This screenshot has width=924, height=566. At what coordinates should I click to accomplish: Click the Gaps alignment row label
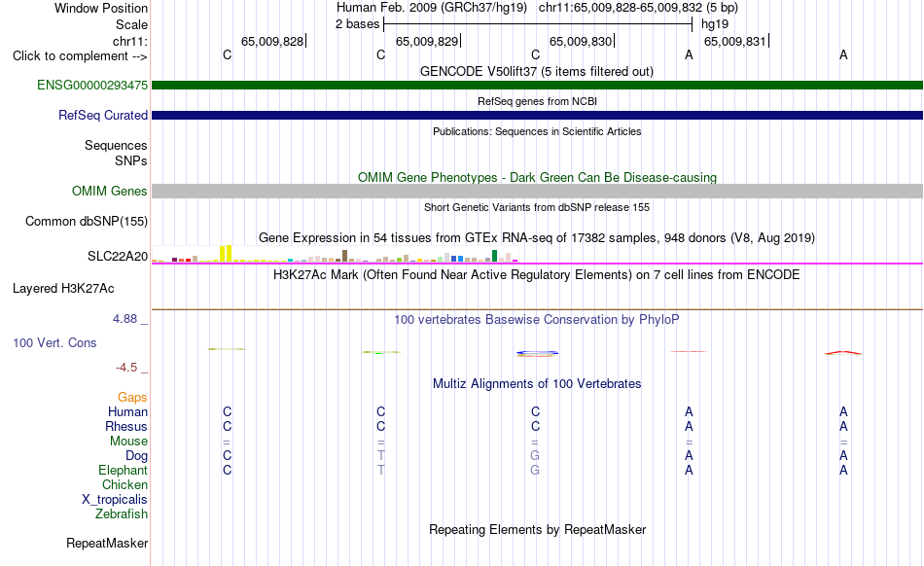coord(132,397)
